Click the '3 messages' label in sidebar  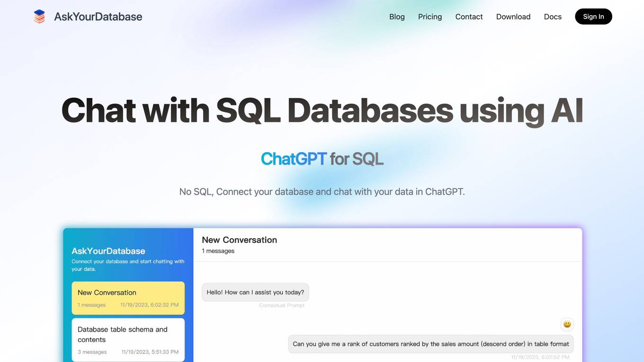[x=92, y=352]
